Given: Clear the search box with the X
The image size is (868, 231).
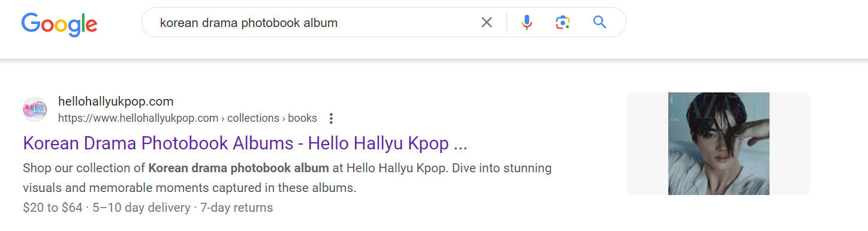Looking at the screenshot, I should (487, 23).
